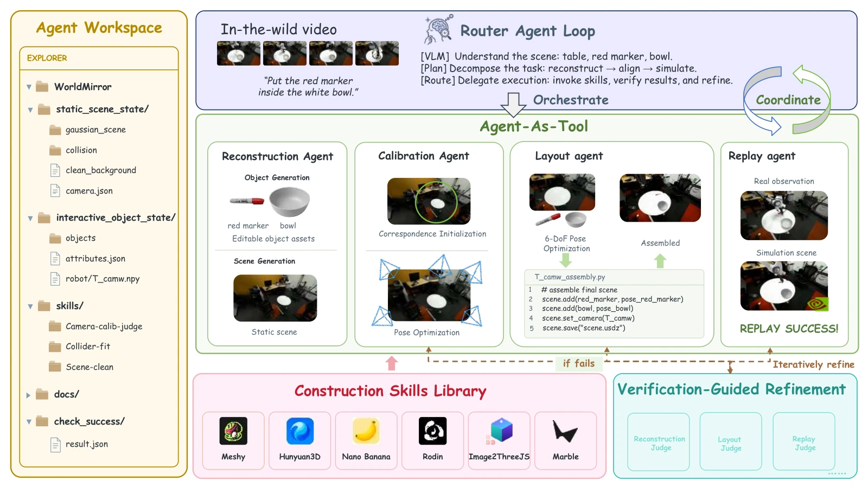Screen dimensions: 868x488
Task: Open the Real observation image
Action: click(x=784, y=215)
